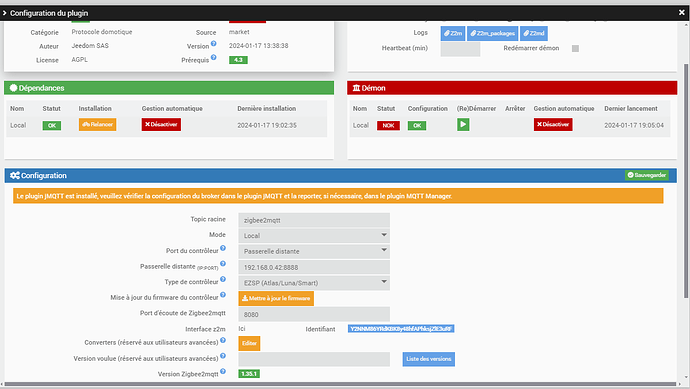The height and width of the screenshot is (389, 690).
Task: Disable automatic management of the daemon
Action: pyautogui.click(x=553, y=125)
